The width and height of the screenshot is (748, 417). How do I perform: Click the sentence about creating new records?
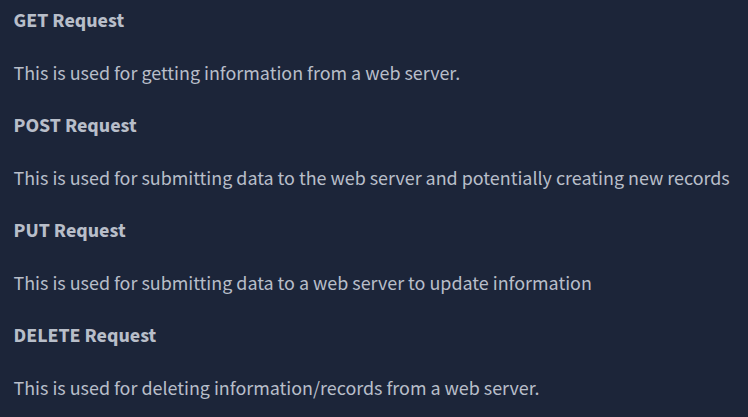point(370,178)
